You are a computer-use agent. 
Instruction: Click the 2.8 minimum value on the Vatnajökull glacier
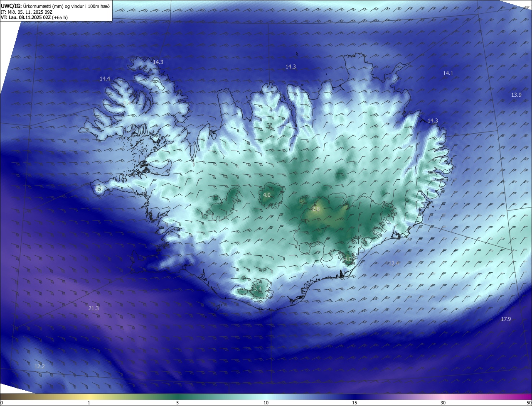point(316,209)
